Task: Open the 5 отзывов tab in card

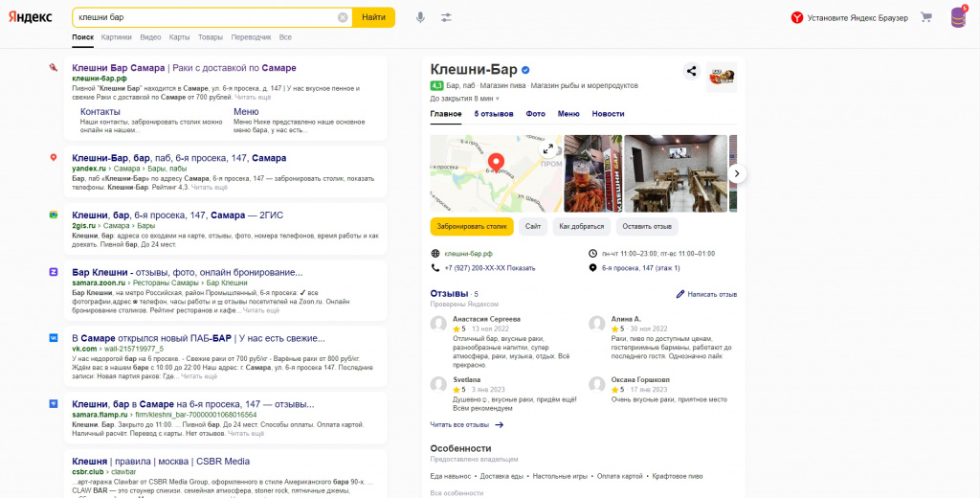Action: [494, 114]
